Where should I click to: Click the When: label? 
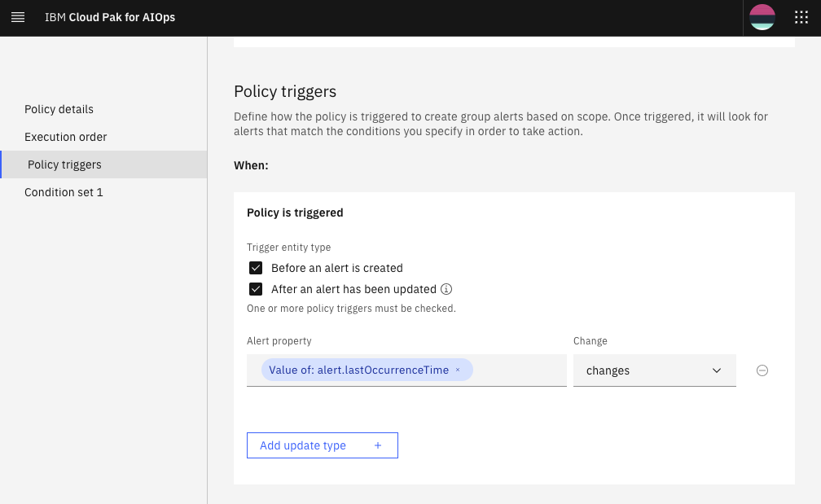coord(251,165)
